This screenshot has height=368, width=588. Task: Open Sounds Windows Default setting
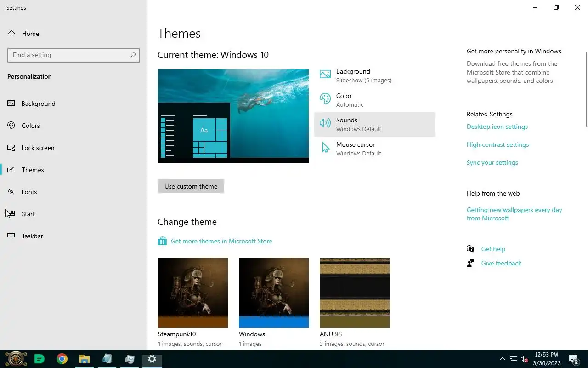click(x=374, y=124)
